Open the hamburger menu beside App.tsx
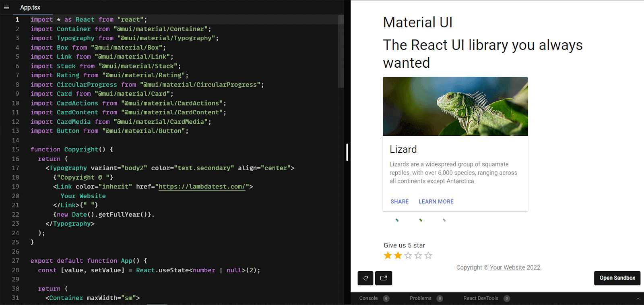 tap(6, 7)
